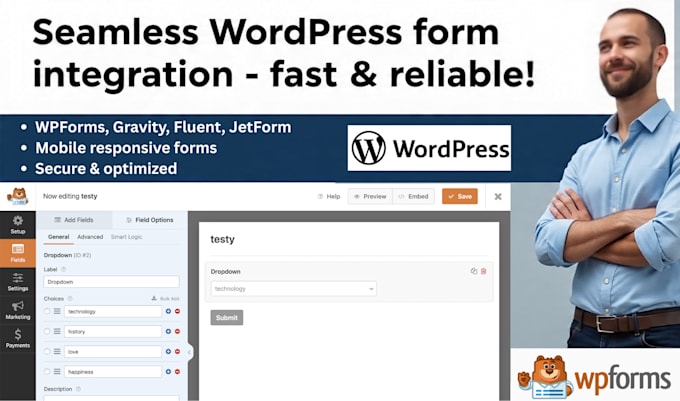Click the WordPress logo banner

[429, 148]
